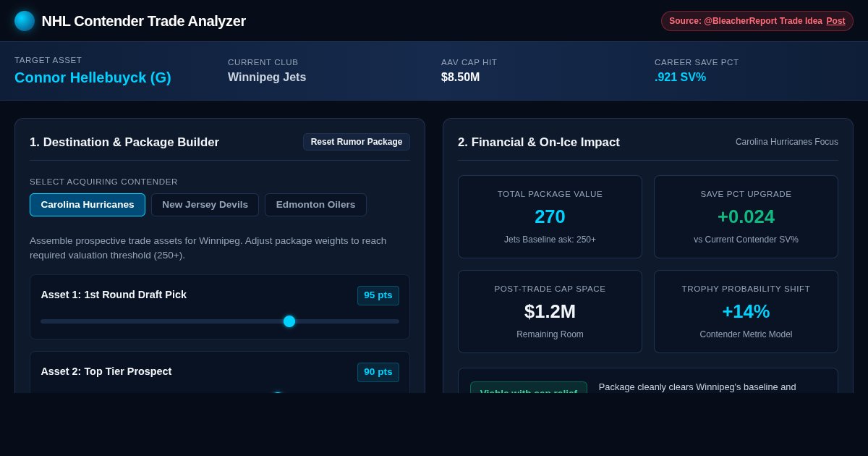Click Connor Hellebuyck (G) target asset name
Image resolution: width=868 pixels, height=456 pixels.
[x=93, y=77]
